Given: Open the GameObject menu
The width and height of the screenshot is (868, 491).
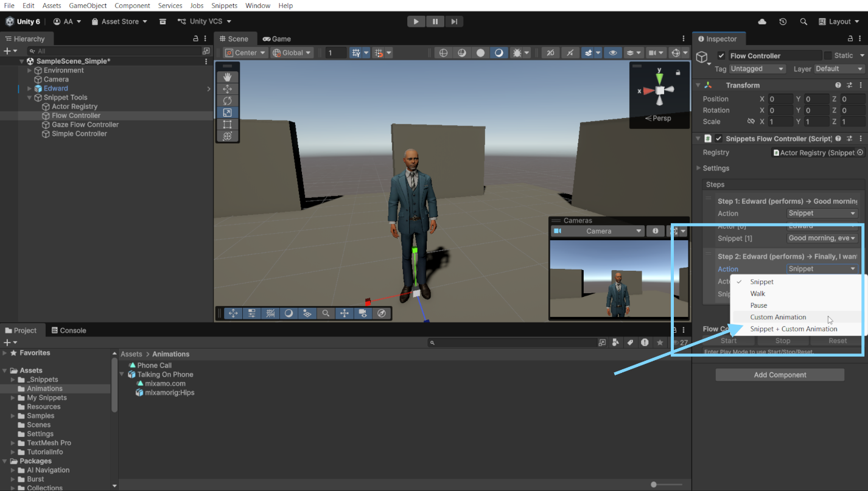Looking at the screenshot, I should point(88,5).
